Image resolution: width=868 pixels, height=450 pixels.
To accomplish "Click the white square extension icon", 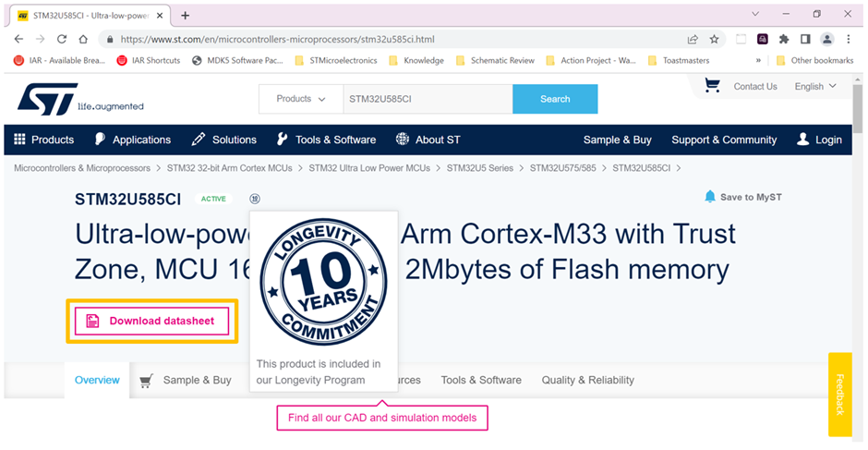I will coord(741,39).
